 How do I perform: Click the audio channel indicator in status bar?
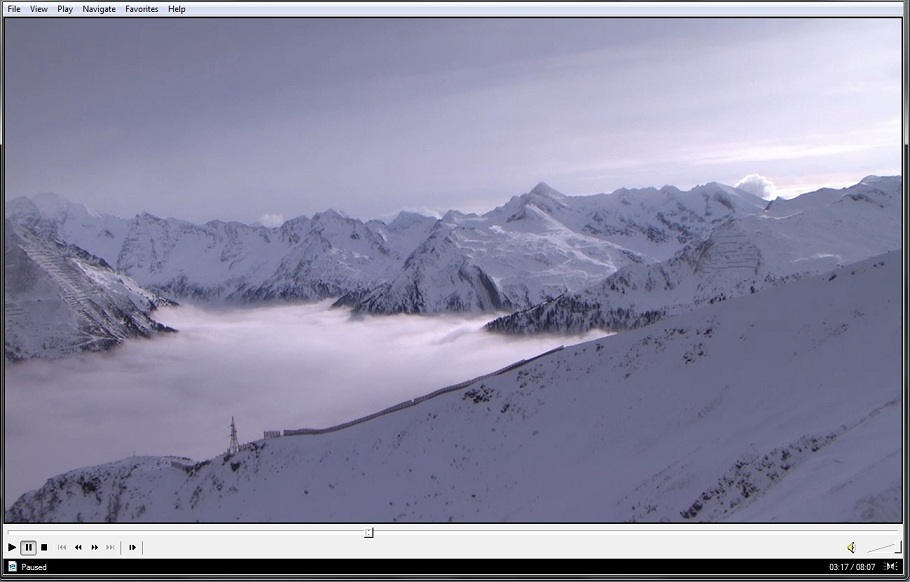(890, 567)
